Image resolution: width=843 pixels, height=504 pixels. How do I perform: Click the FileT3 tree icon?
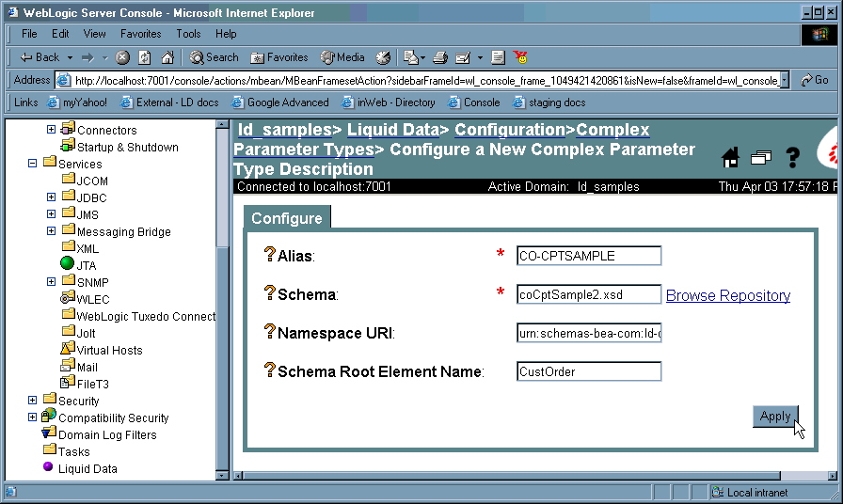68,382
